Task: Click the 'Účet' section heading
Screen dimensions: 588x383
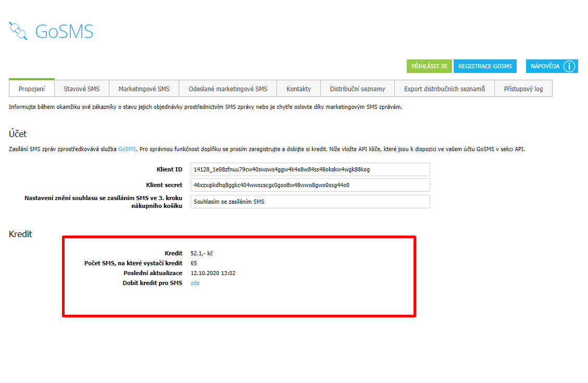Action: click(18, 133)
